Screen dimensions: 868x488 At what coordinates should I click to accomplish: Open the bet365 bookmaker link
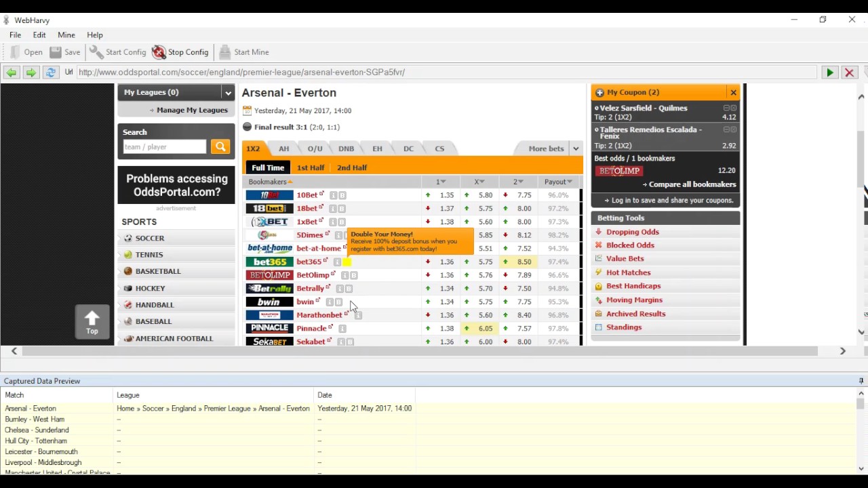click(309, 262)
